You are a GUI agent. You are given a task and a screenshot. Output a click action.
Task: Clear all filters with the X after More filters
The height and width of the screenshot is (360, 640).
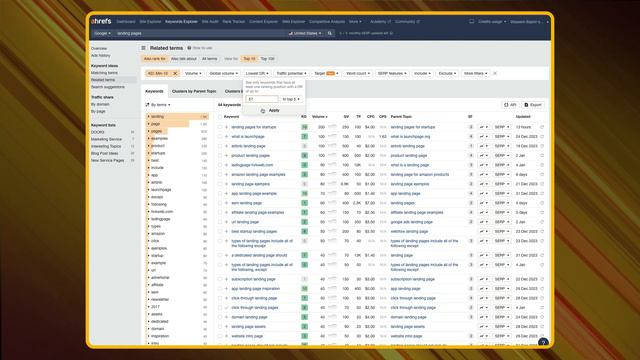(x=495, y=73)
